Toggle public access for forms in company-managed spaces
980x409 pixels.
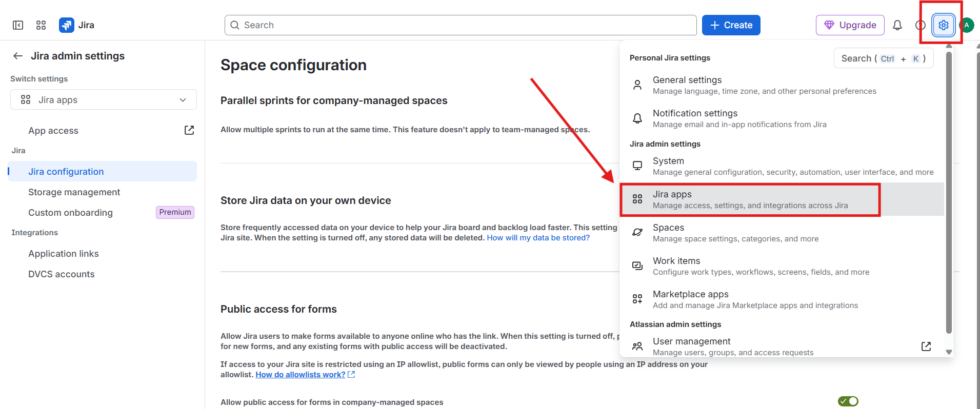coord(848,401)
